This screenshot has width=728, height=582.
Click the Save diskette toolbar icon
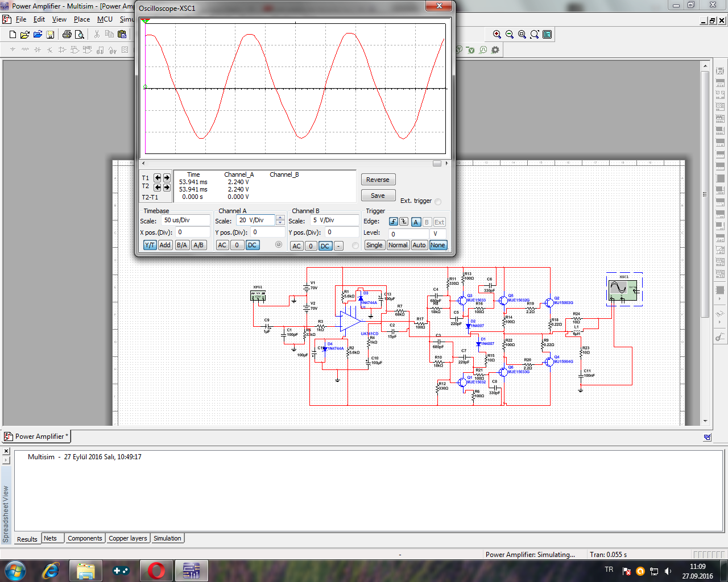50,34
